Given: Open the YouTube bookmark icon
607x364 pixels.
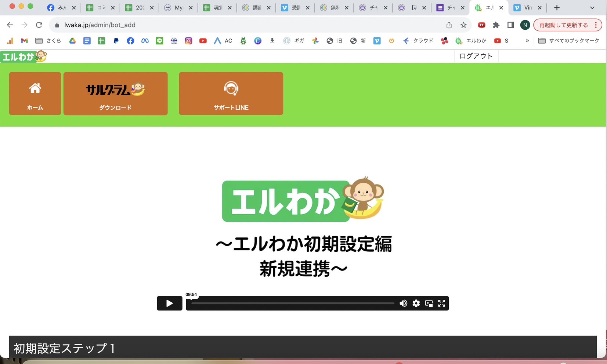Looking at the screenshot, I should coord(203,41).
